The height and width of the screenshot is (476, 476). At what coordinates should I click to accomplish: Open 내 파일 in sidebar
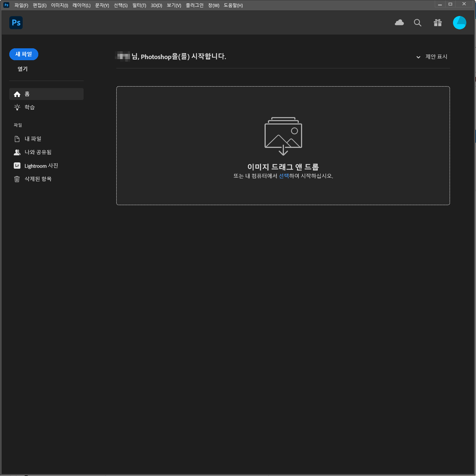click(x=46, y=139)
